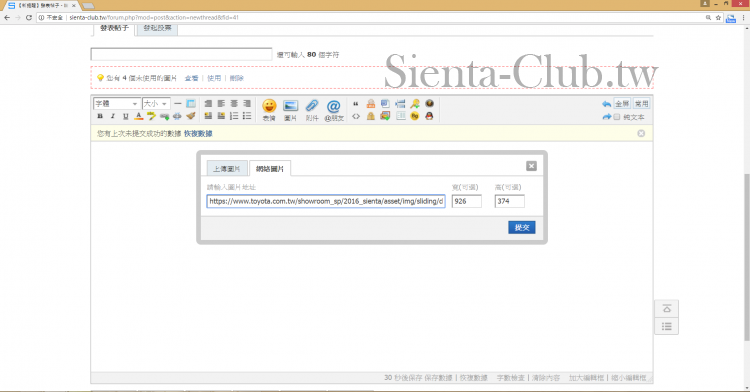Dismiss the yellow restore-data notice
The height and width of the screenshot is (392, 750).
coord(641,133)
